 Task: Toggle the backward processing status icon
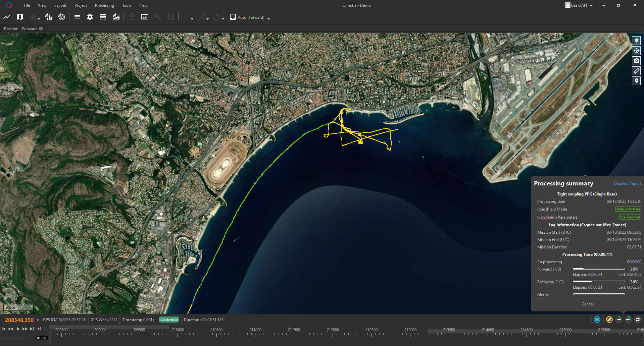pos(628,320)
